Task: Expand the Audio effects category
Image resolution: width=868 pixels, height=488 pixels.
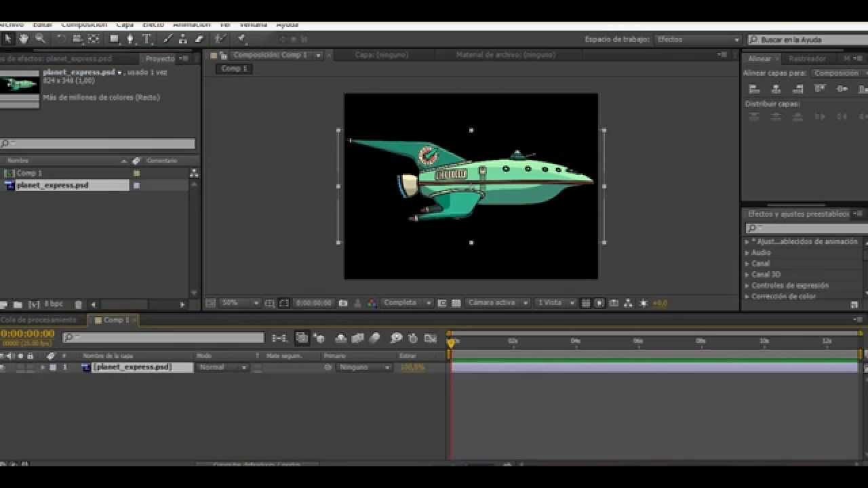Action: click(747, 253)
